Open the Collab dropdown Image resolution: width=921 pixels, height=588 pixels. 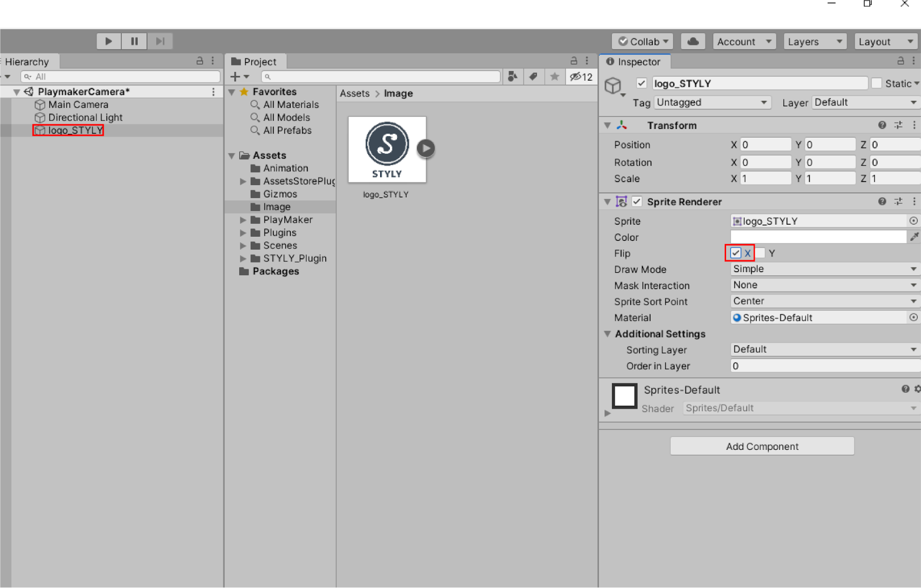tap(642, 41)
